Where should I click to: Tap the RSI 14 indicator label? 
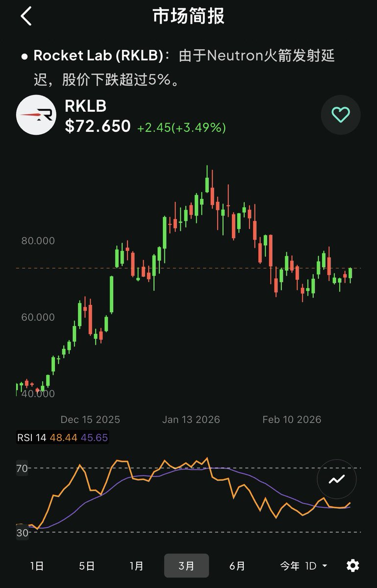pyautogui.click(x=32, y=438)
